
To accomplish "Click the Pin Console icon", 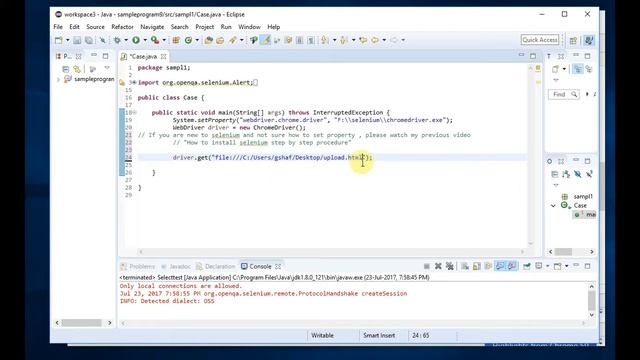I will (527, 266).
